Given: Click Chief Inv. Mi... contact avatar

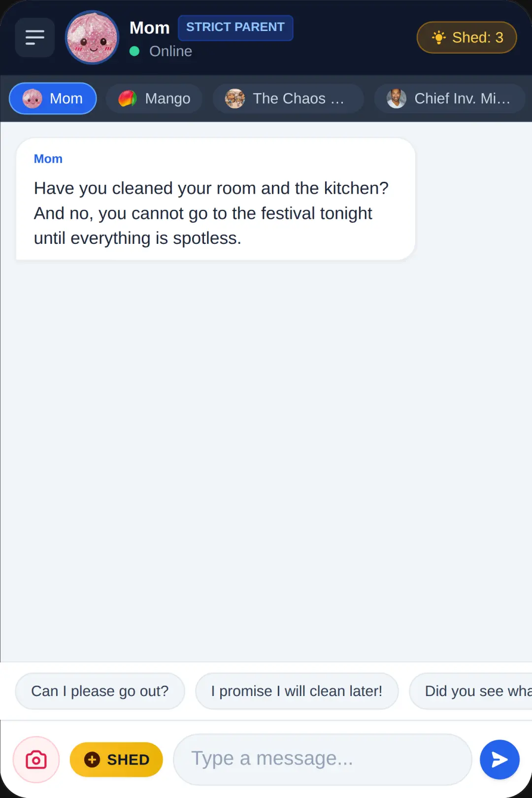Looking at the screenshot, I should tap(397, 99).
